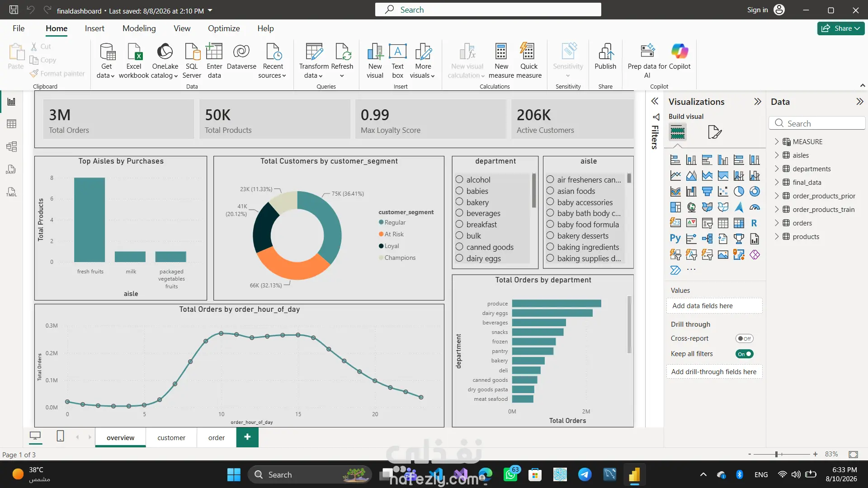Switch to Report view in left sidebar
This screenshot has width=868, height=488.
pos(11,102)
